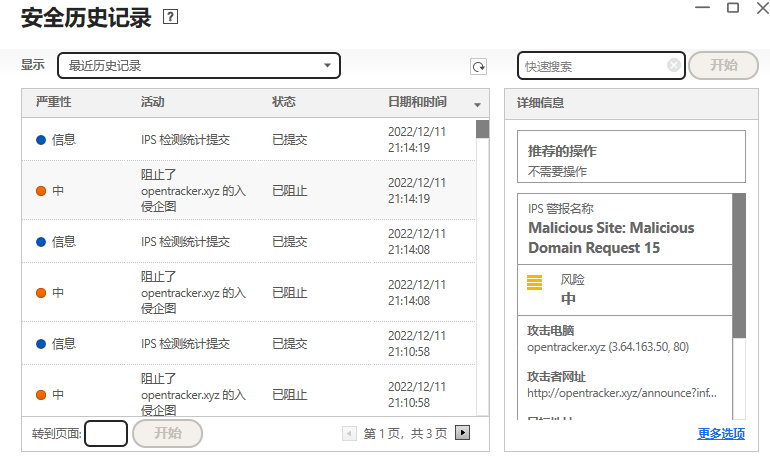Click 第 1 页, 共 3 页 page indicator
Screen dimensions: 770x457
coord(405,433)
